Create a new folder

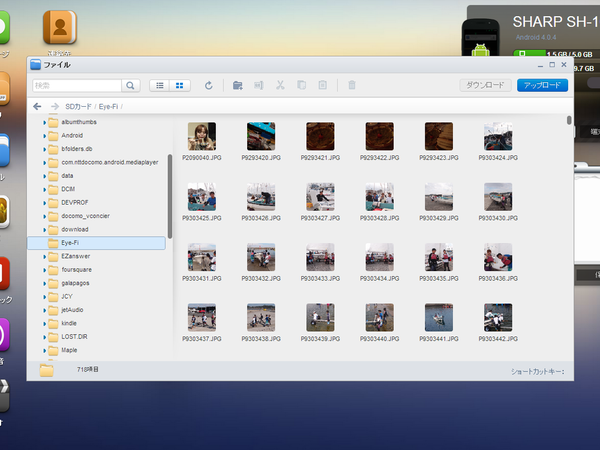(238, 85)
